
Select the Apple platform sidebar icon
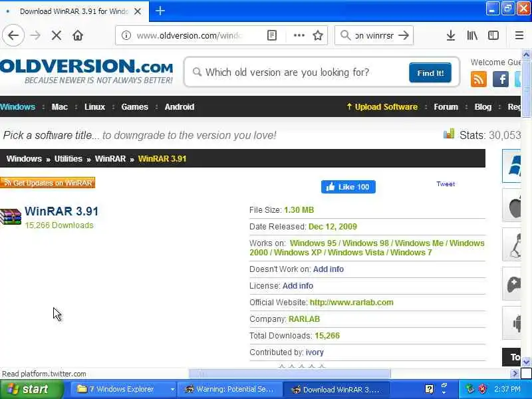click(511, 205)
